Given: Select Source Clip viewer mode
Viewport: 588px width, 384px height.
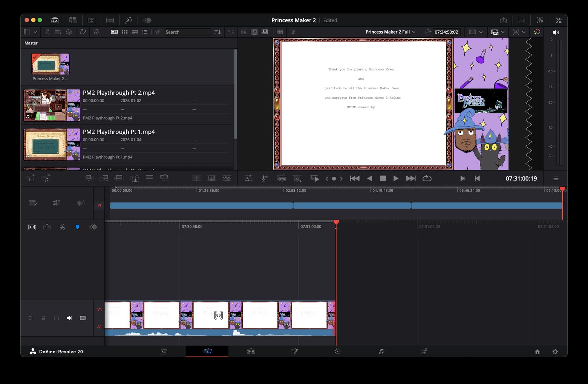Looking at the screenshot, I should click(x=244, y=32).
